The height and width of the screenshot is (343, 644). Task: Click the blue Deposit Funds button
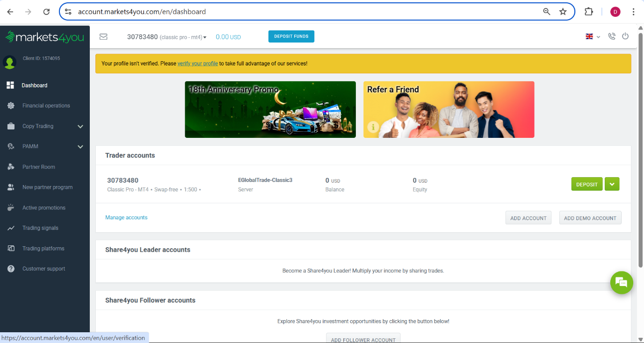point(291,36)
